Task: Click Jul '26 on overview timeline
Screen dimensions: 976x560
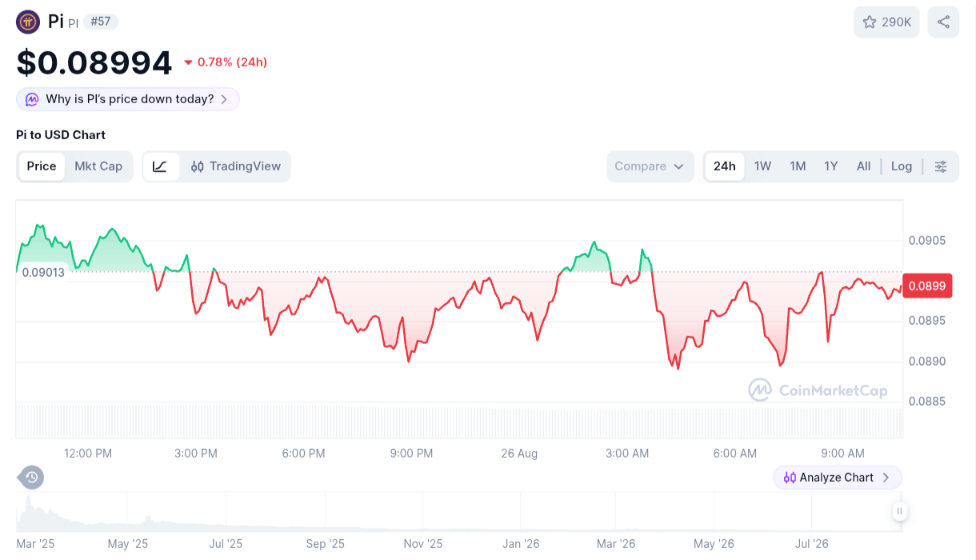Action: tap(812, 544)
